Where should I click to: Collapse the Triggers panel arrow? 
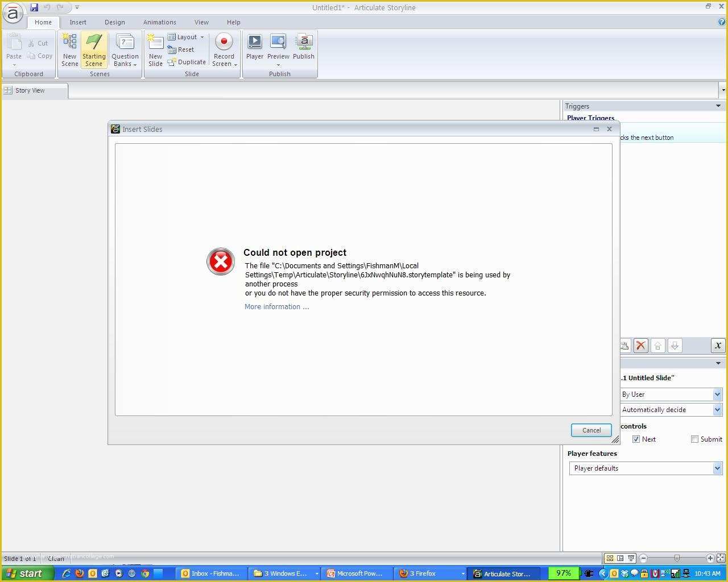718,106
